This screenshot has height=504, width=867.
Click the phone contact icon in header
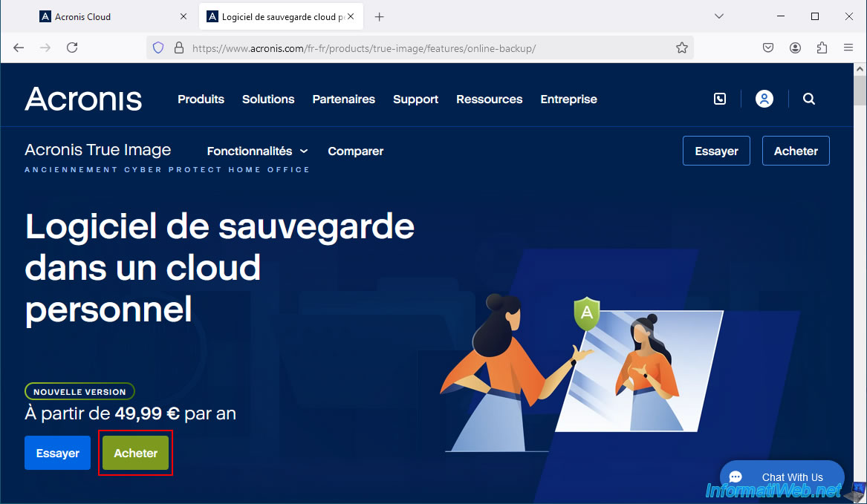(719, 99)
